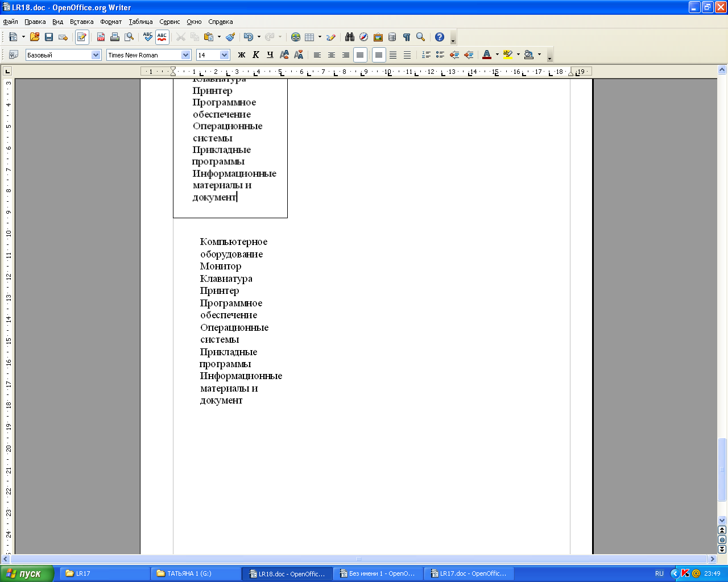Export document directly as PDF
This screenshot has width=728, height=582.
point(101,37)
